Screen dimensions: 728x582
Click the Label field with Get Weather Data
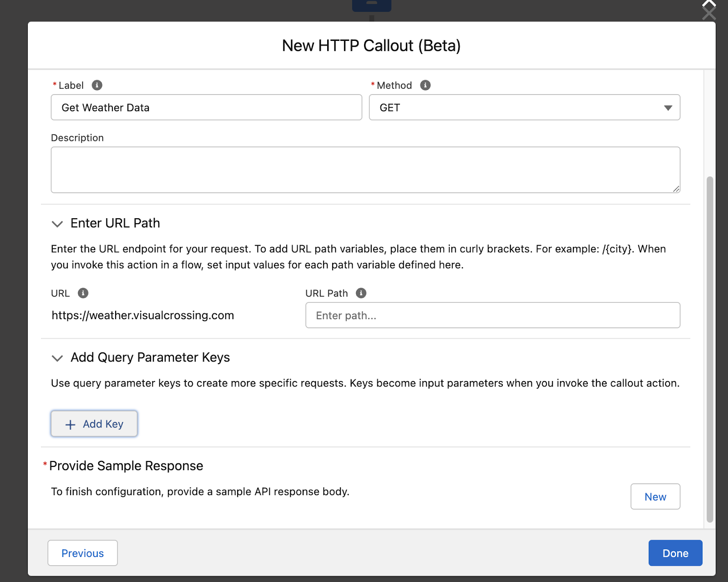pos(206,107)
